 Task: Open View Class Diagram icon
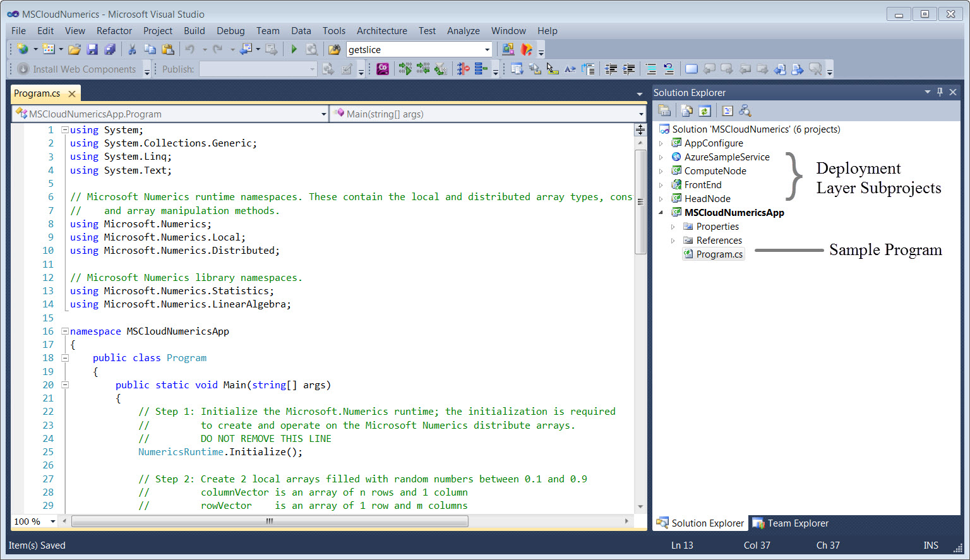[745, 111]
